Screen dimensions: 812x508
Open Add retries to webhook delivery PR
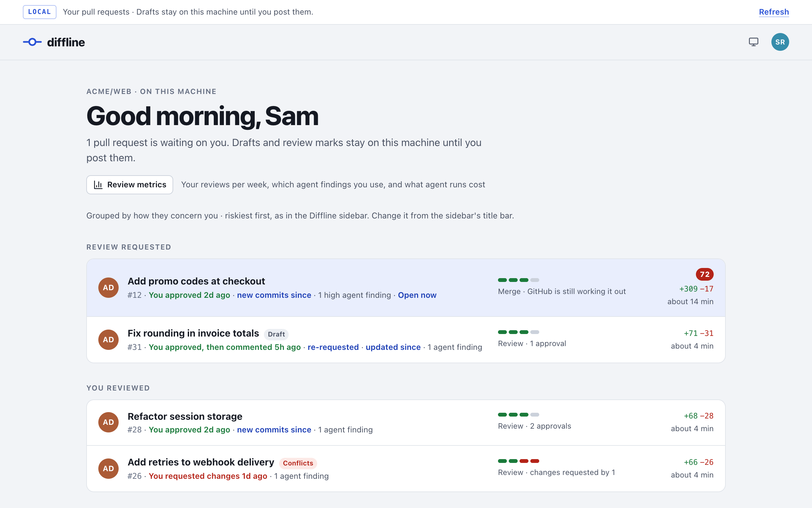click(x=406, y=469)
